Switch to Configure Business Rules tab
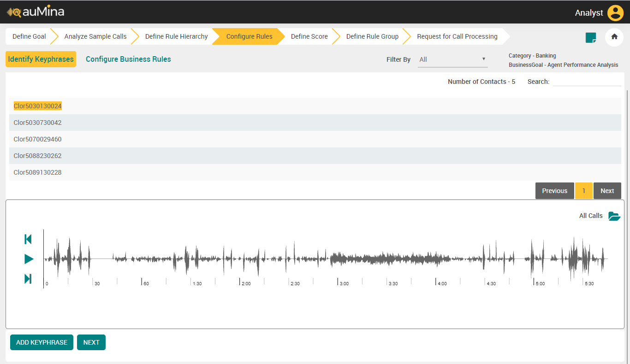Image resolution: width=630 pixels, height=364 pixels. (128, 59)
